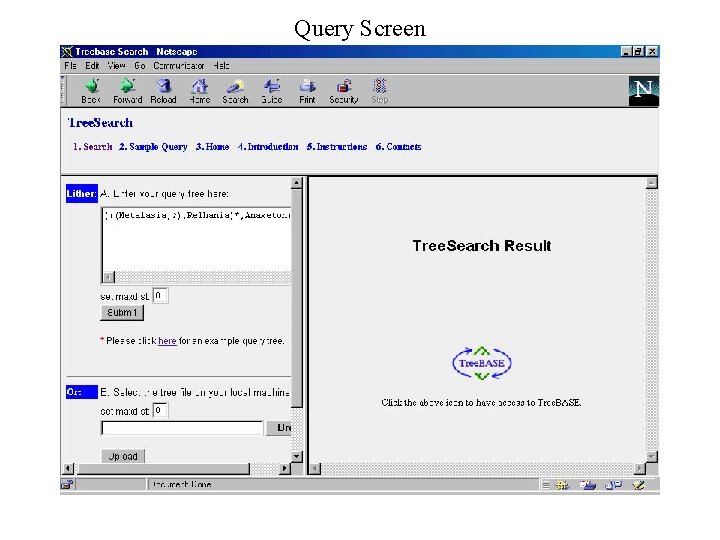Open the Composer component bar icon
The image size is (720, 540).
[x=639, y=485]
